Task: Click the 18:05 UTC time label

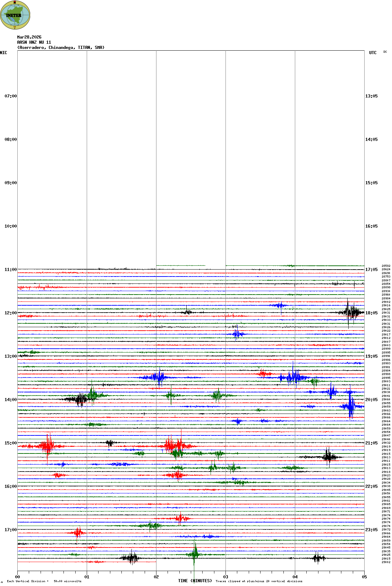Action: pos(371,313)
